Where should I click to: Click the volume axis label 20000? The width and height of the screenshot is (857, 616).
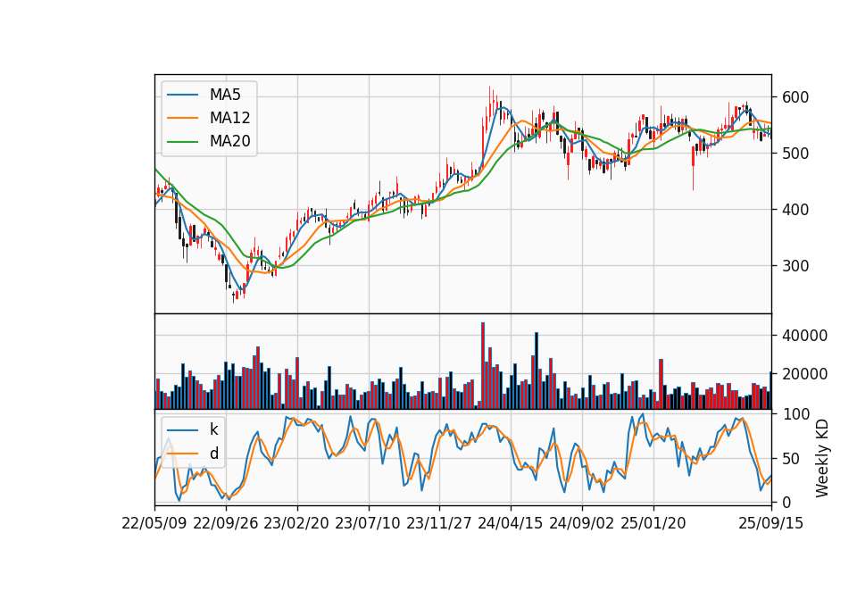point(804,374)
